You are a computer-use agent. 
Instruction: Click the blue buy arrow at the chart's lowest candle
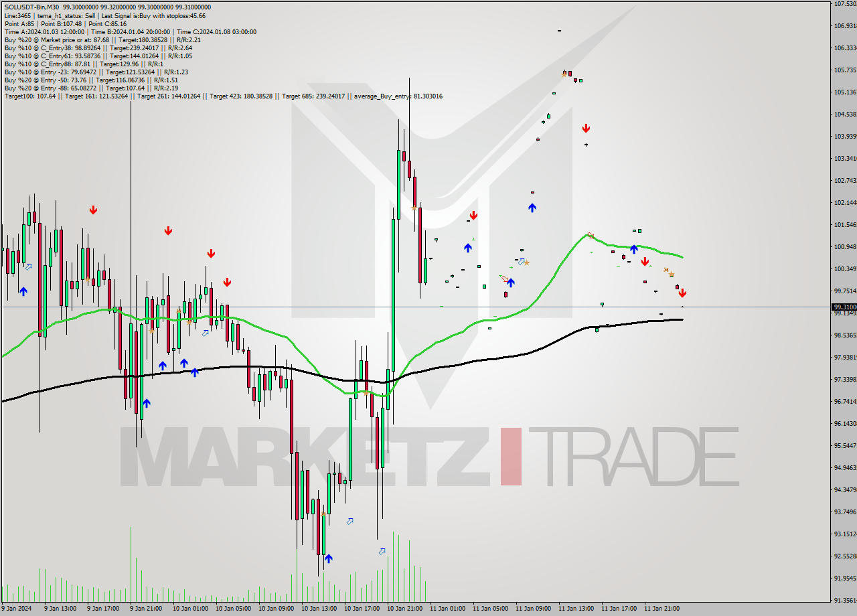(x=328, y=558)
